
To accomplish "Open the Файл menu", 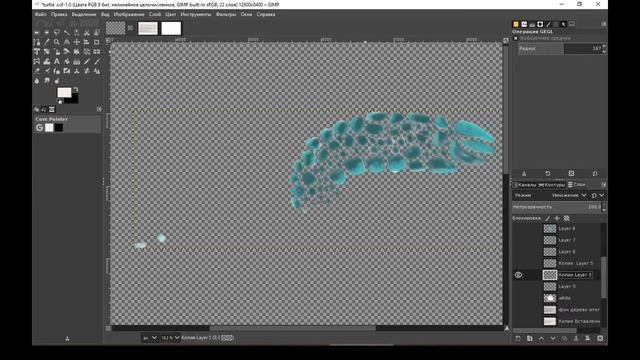I will (40, 14).
